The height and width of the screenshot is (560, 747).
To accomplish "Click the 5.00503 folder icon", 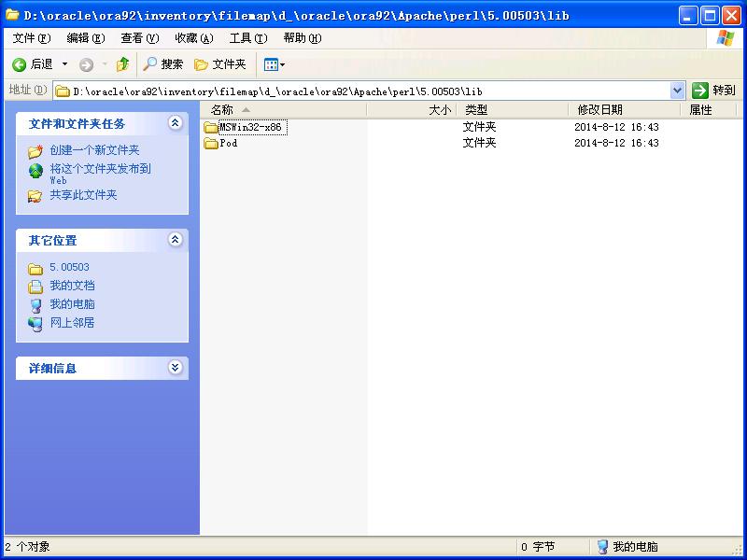I will coord(35,269).
